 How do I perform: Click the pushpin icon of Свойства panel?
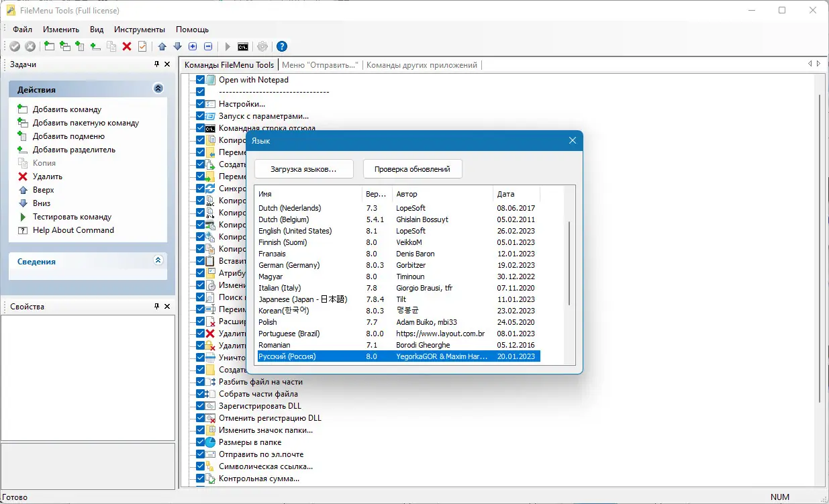pos(156,306)
